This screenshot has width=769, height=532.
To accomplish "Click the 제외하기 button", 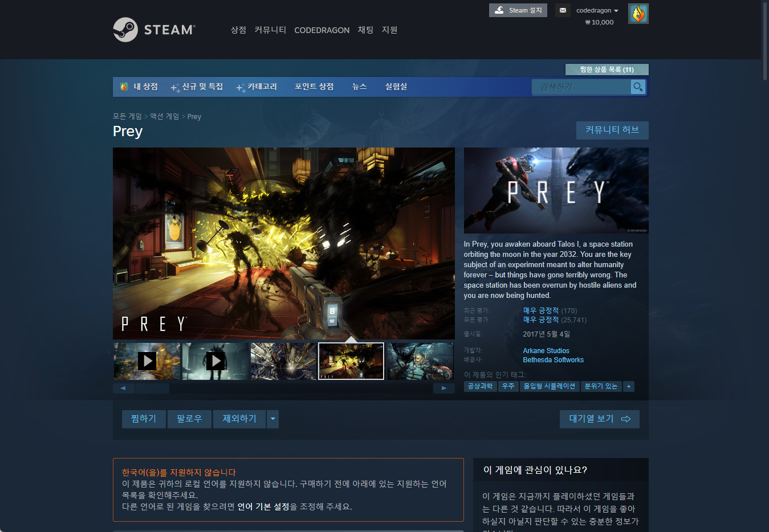I will coord(239,419).
